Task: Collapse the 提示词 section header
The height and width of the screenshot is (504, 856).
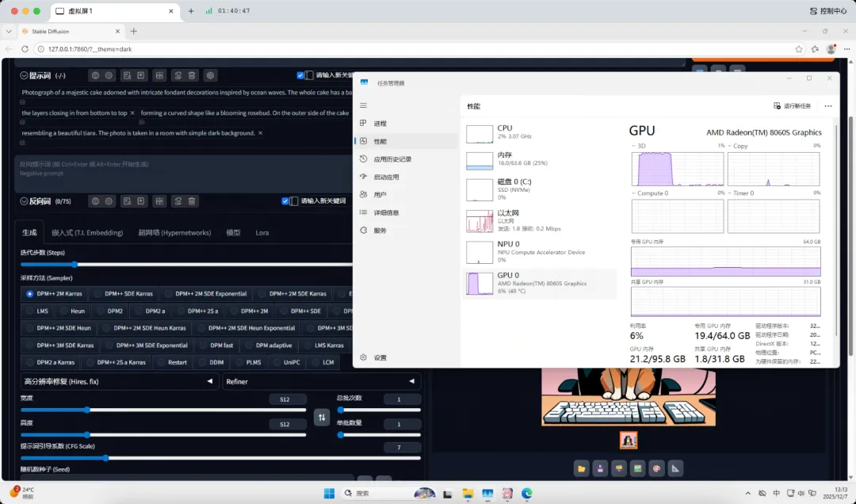Action: coord(25,75)
